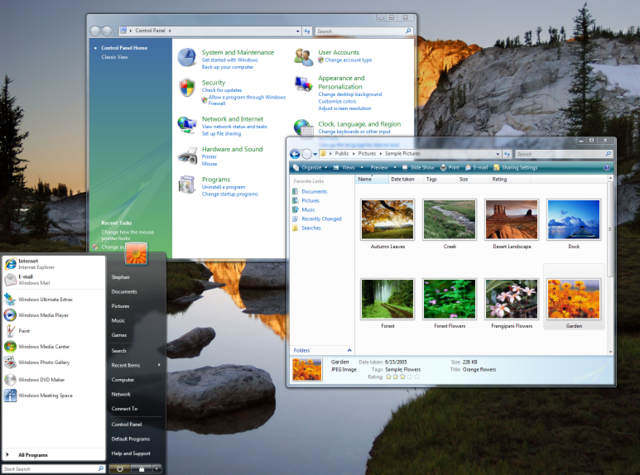This screenshot has width=640, height=475.
Task: Open Default Programs from Start menu
Action: click(x=131, y=439)
